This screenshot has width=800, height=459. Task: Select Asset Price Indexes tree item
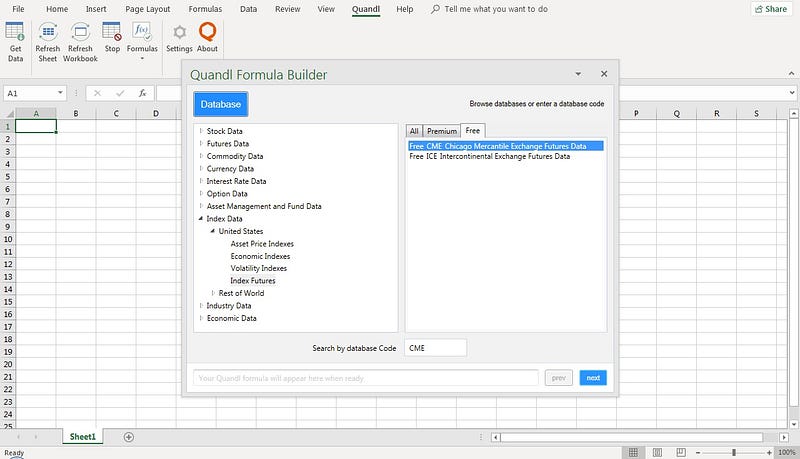pos(262,244)
